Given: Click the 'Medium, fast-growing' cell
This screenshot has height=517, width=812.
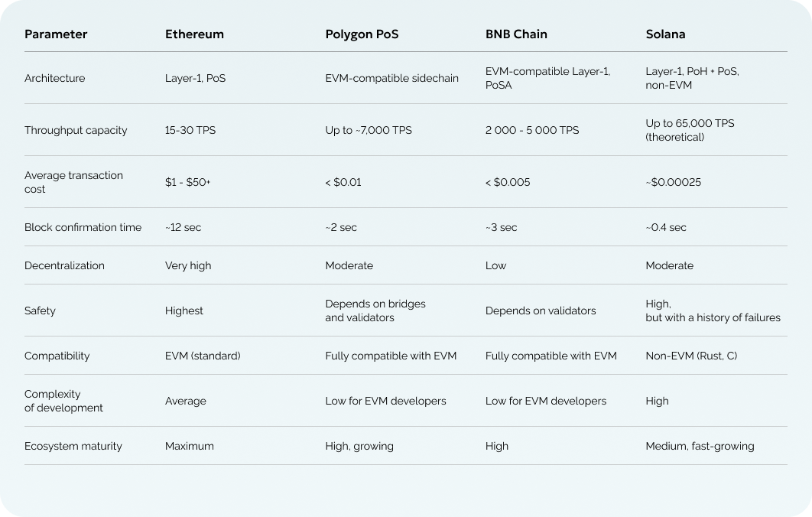Looking at the screenshot, I should (700, 446).
